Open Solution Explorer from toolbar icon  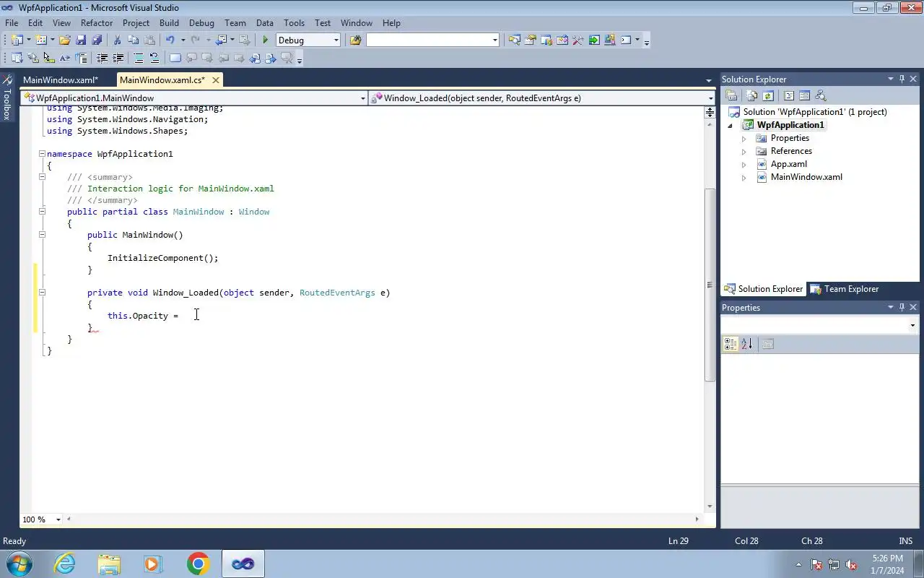pos(514,40)
